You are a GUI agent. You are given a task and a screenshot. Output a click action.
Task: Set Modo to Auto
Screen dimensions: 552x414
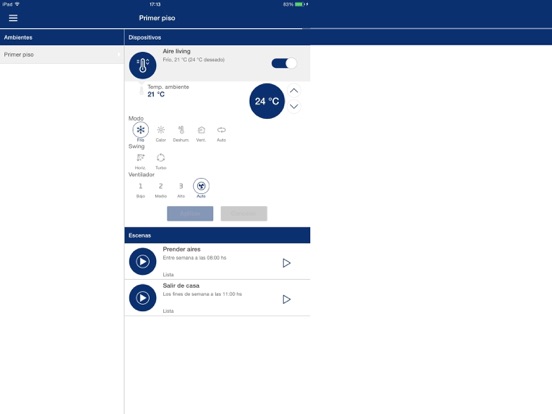(221, 130)
